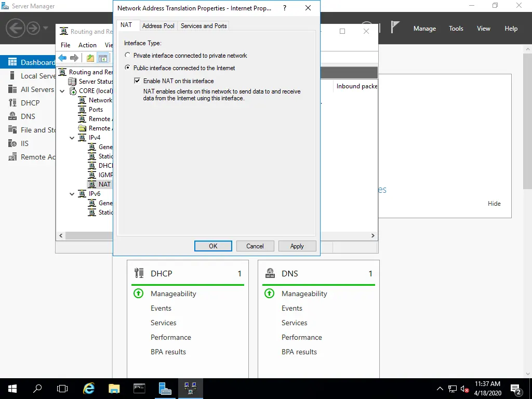
Task: Open All Servers in Server Manager sidebar
Action: click(x=28, y=89)
